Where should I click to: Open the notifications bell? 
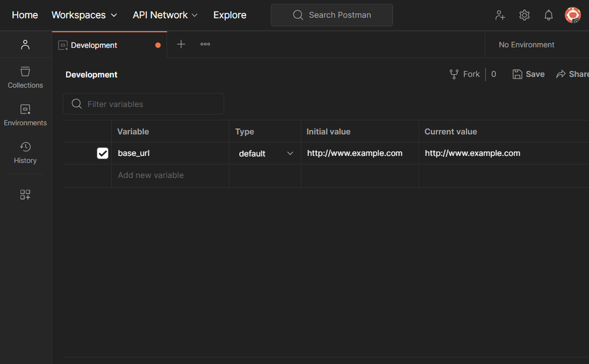tap(549, 16)
